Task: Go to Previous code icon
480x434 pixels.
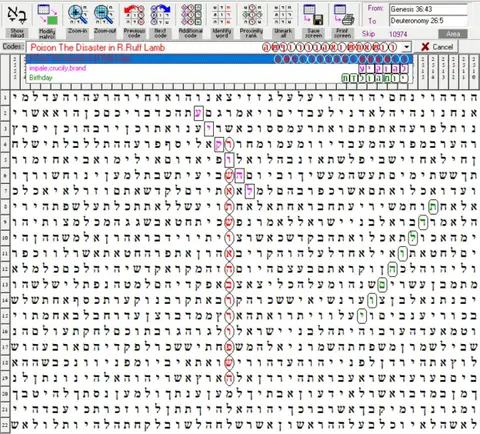Action: [134, 14]
